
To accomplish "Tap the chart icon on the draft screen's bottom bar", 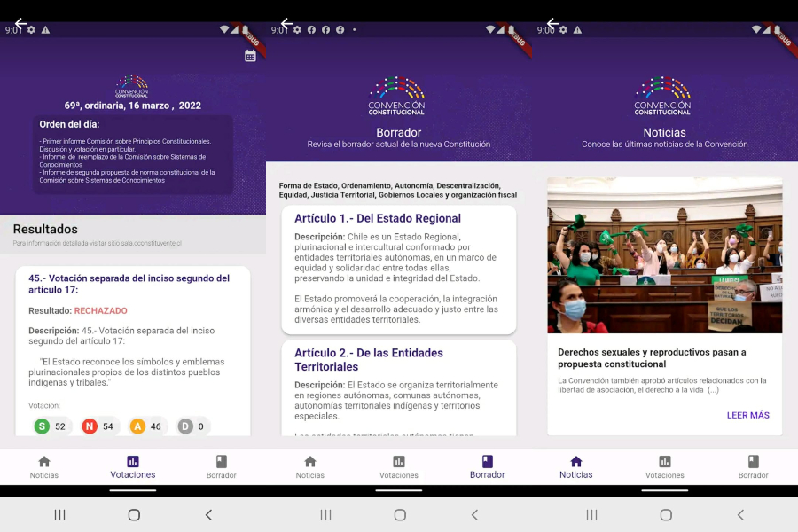I will (x=399, y=462).
